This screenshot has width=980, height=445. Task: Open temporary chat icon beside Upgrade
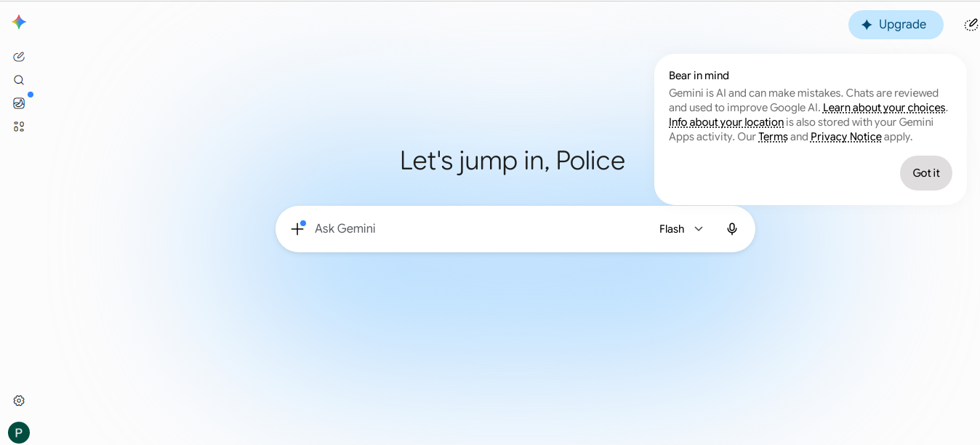[971, 25]
